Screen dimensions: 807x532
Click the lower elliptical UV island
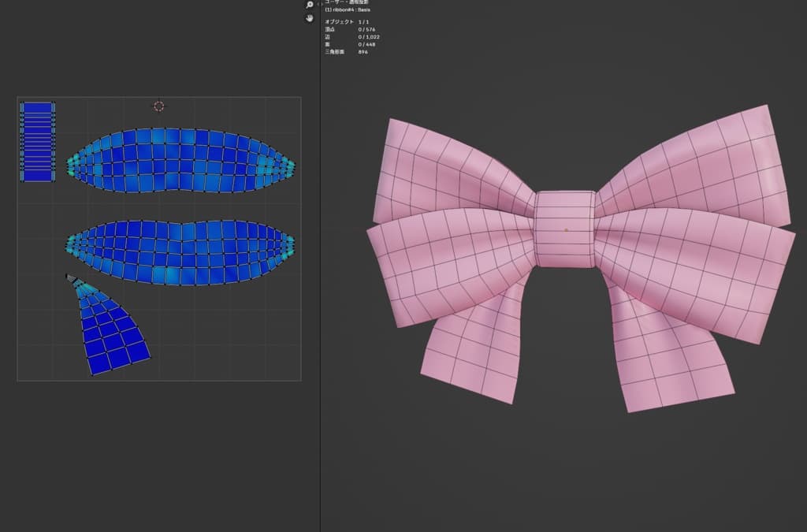[180, 252]
